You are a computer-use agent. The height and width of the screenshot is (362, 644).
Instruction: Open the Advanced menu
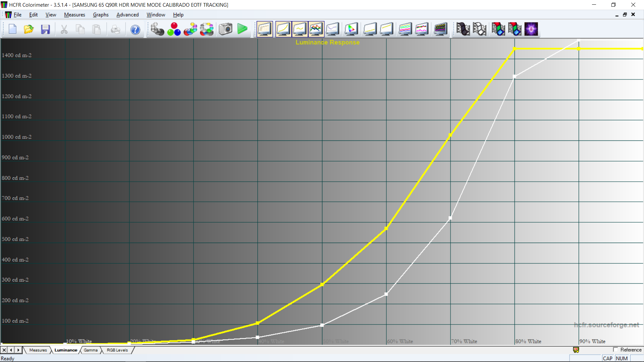point(127,15)
